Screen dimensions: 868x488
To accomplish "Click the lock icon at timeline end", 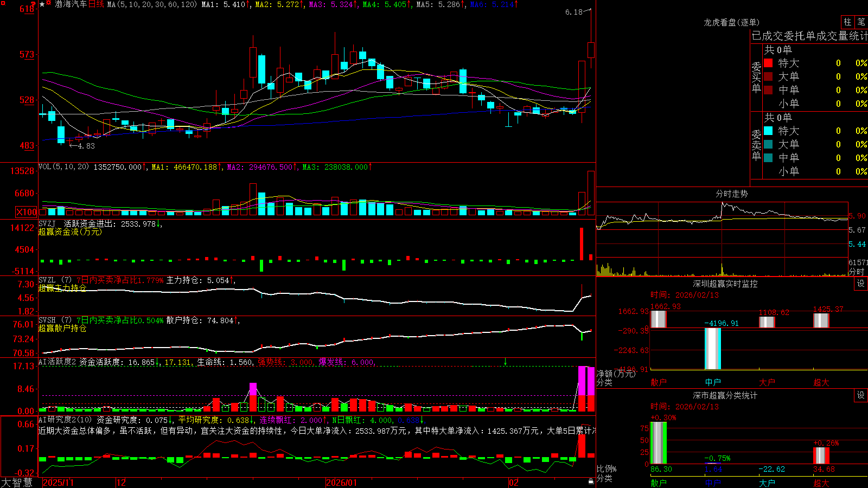I will (x=591, y=481).
